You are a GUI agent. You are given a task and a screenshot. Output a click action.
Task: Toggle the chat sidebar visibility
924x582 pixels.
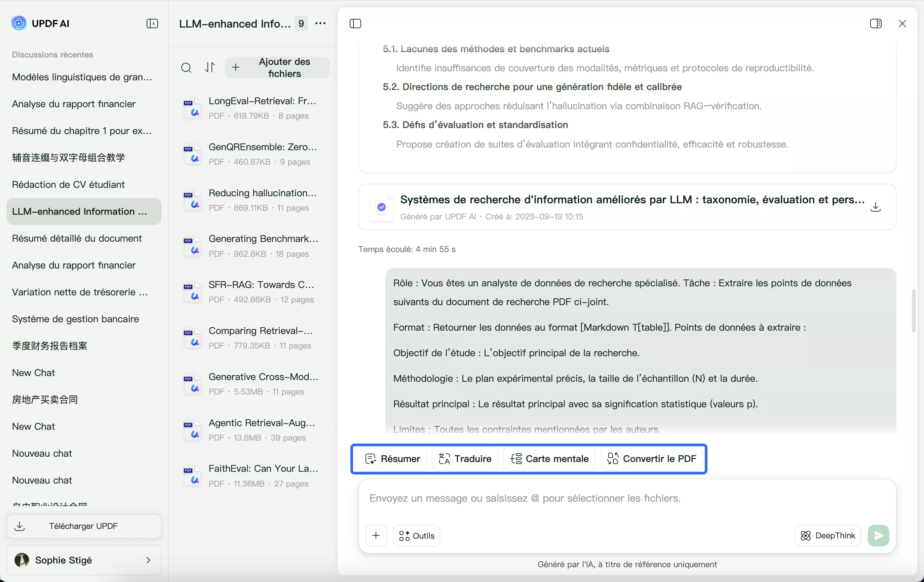pos(355,24)
